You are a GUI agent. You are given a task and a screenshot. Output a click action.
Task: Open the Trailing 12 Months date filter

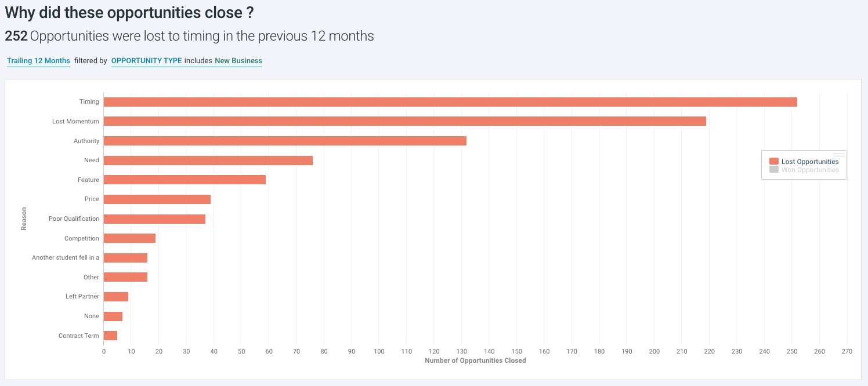pos(38,61)
